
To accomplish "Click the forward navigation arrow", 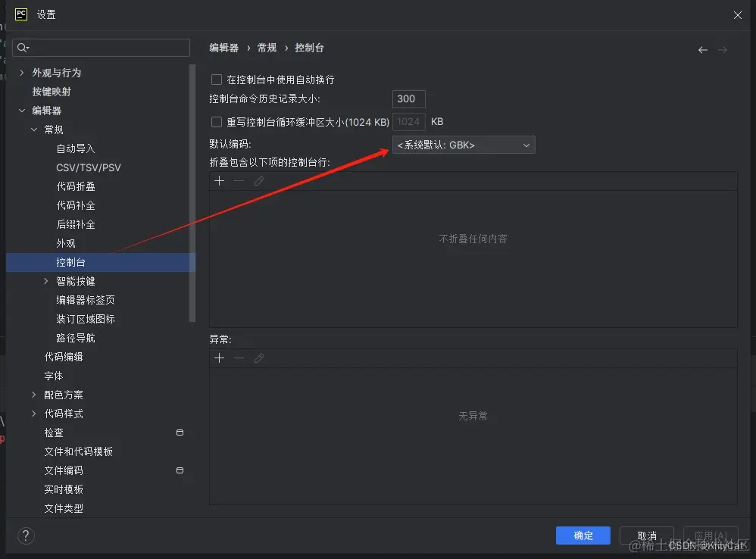I will [723, 48].
